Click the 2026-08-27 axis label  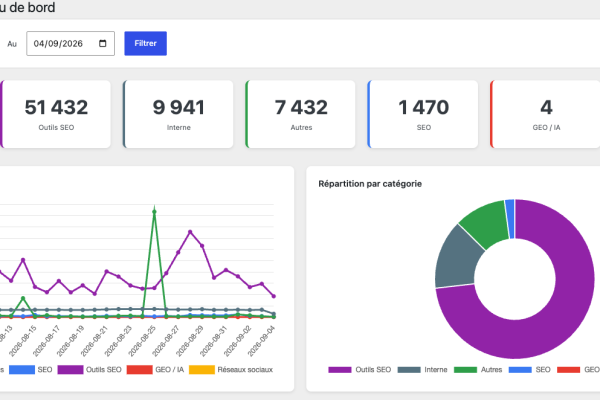166,340
